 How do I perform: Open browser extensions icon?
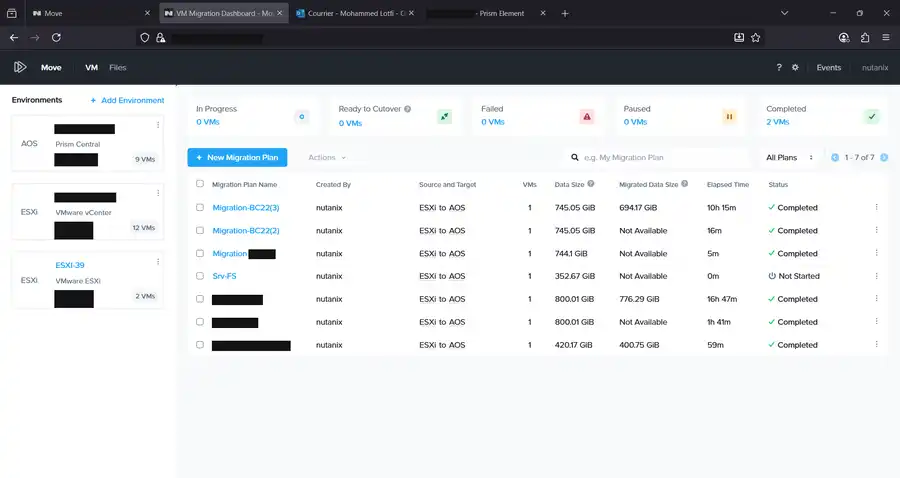(x=865, y=37)
